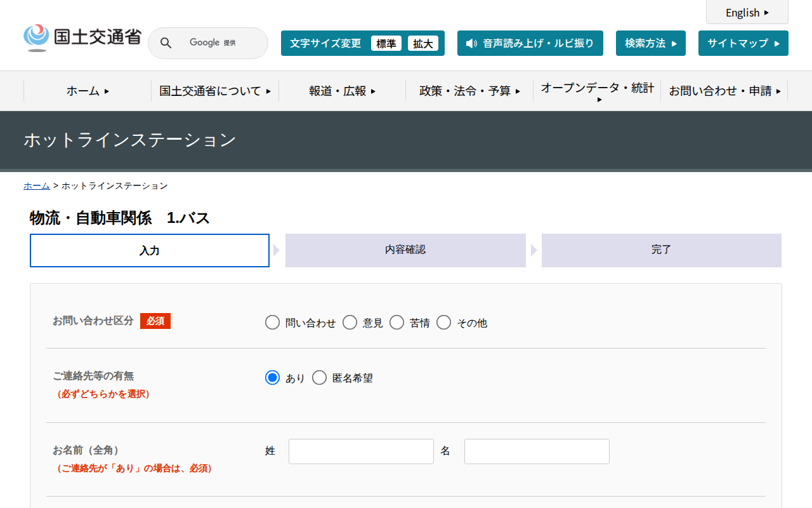Screen dimensions: 812x508
Task: Open 検索方法 page
Action: pos(651,43)
